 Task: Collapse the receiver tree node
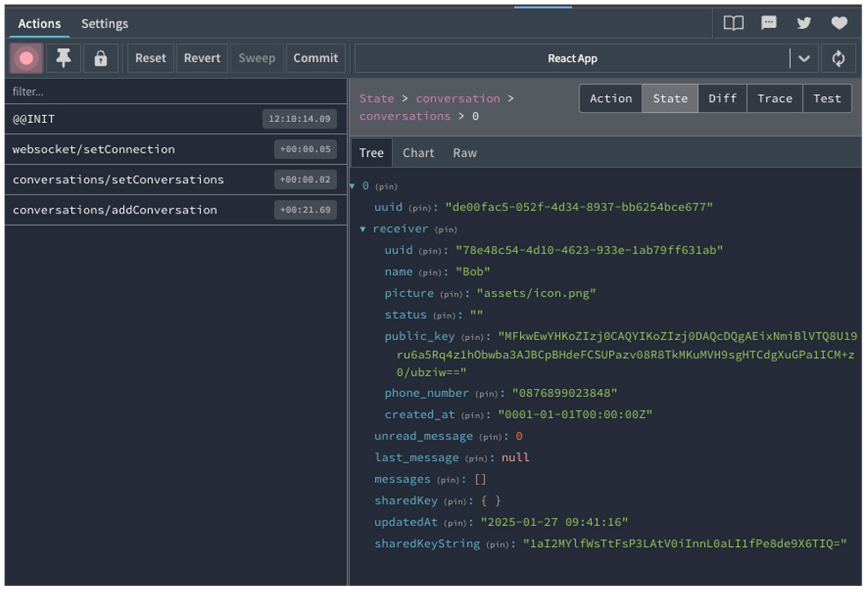pos(362,229)
